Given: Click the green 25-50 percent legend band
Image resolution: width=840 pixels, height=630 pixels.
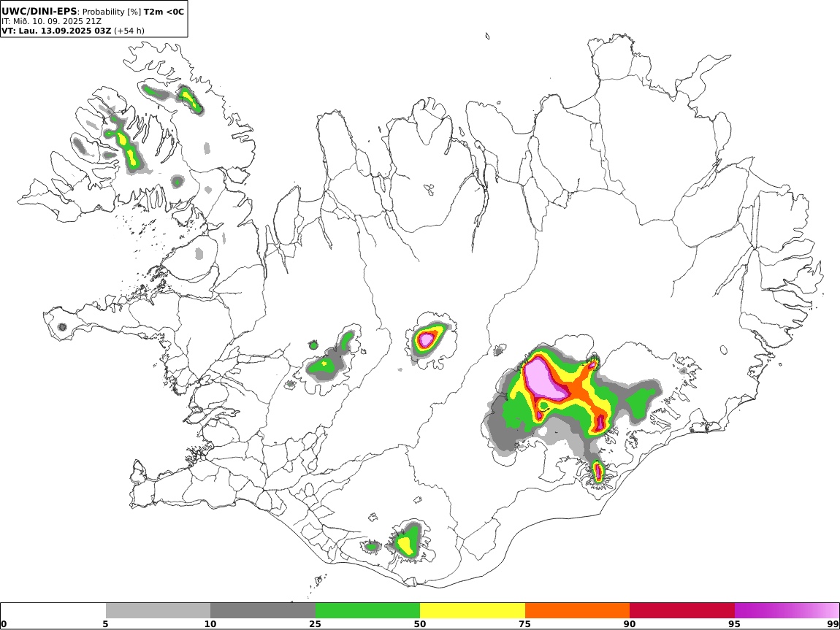Looking at the screenshot, I should [367, 610].
